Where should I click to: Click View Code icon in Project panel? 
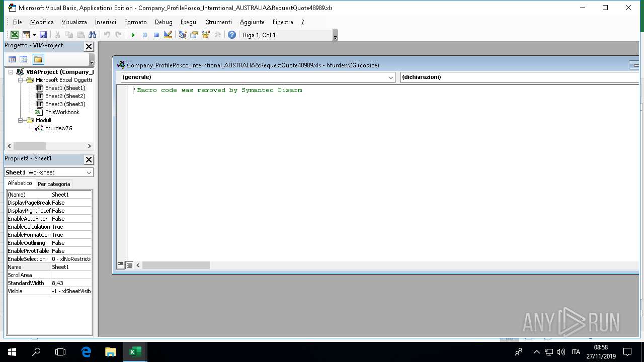pos(12,59)
